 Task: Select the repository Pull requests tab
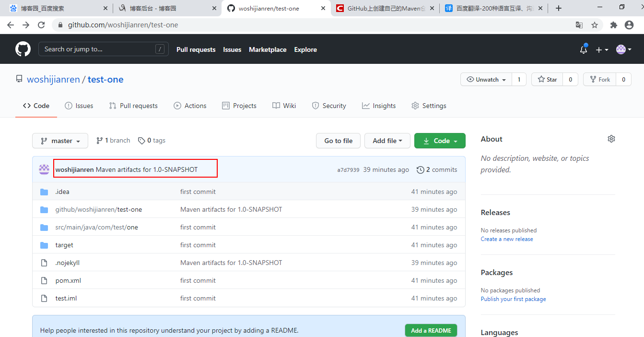click(133, 106)
